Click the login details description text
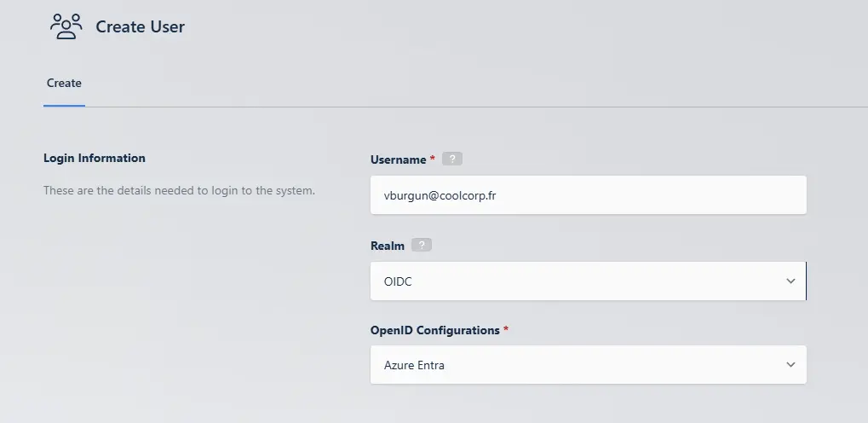Image resolution: width=868 pixels, height=423 pixels. point(179,190)
